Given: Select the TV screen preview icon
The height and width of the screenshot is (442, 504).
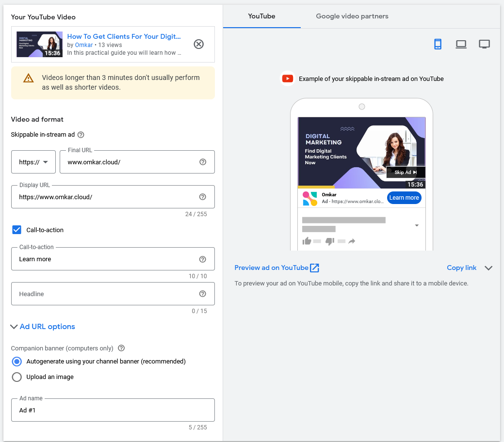Looking at the screenshot, I should (x=485, y=44).
